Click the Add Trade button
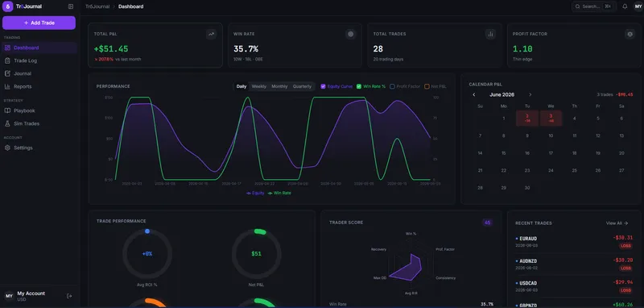 pos(39,23)
